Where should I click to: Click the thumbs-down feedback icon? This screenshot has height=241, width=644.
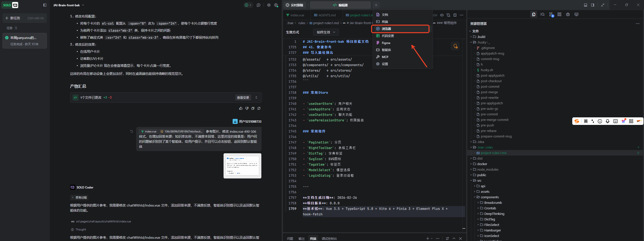pyautogui.click(x=247, y=108)
